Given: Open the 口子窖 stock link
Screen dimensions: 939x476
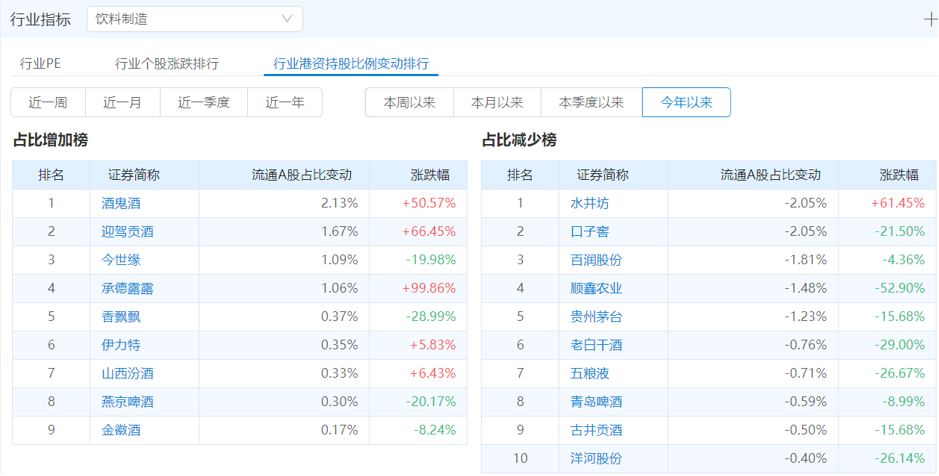Looking at the screenshot, I should click(590, 232).
